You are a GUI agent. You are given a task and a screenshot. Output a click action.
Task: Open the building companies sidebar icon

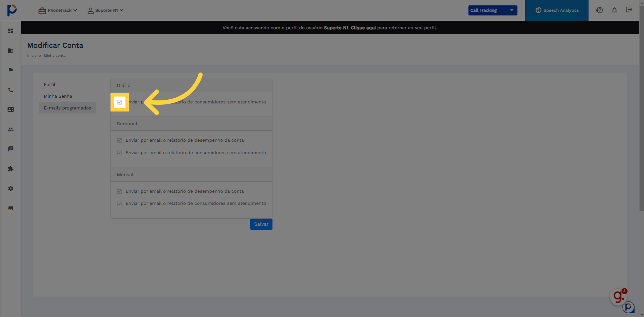(x=11, y=51)
